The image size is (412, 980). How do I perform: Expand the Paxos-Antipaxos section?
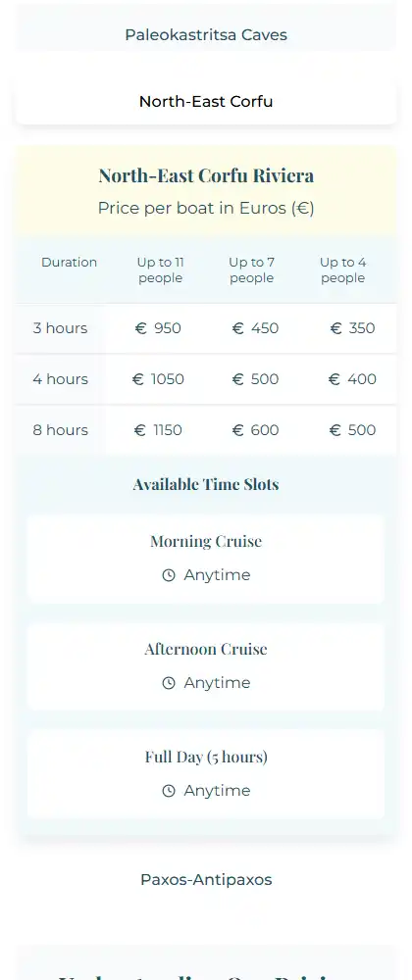[206, 880]
